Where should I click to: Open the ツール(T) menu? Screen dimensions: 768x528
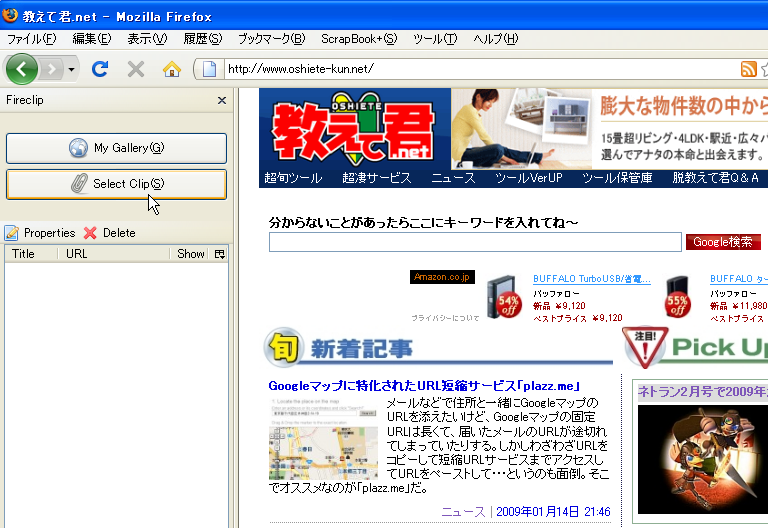[435, 39]
